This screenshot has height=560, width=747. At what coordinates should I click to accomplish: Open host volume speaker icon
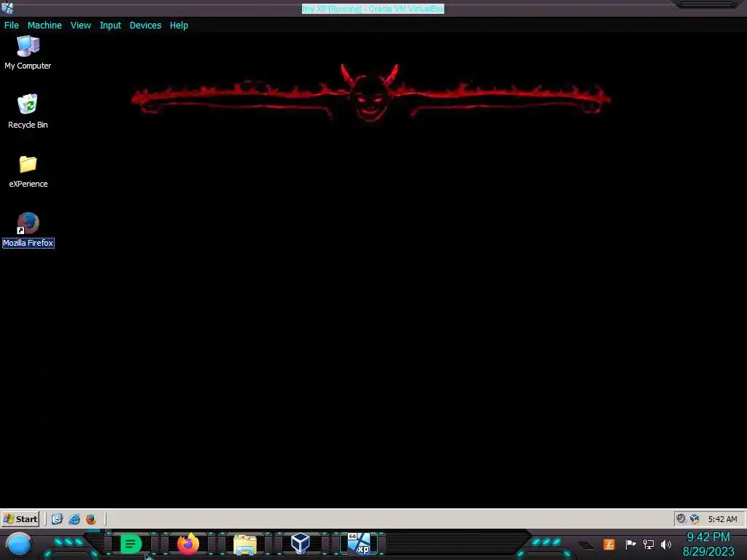666,544
